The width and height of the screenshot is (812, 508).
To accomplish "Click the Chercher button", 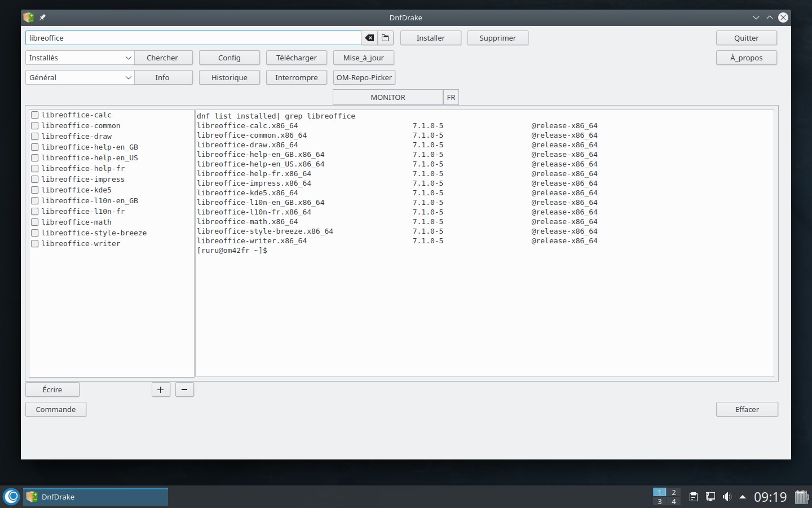I will [162, 58].
